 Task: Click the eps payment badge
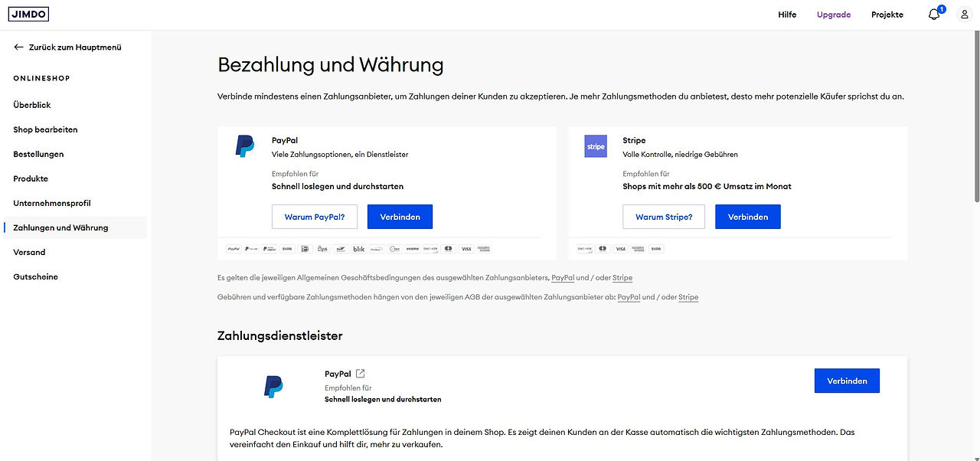(x=322, y=249)
